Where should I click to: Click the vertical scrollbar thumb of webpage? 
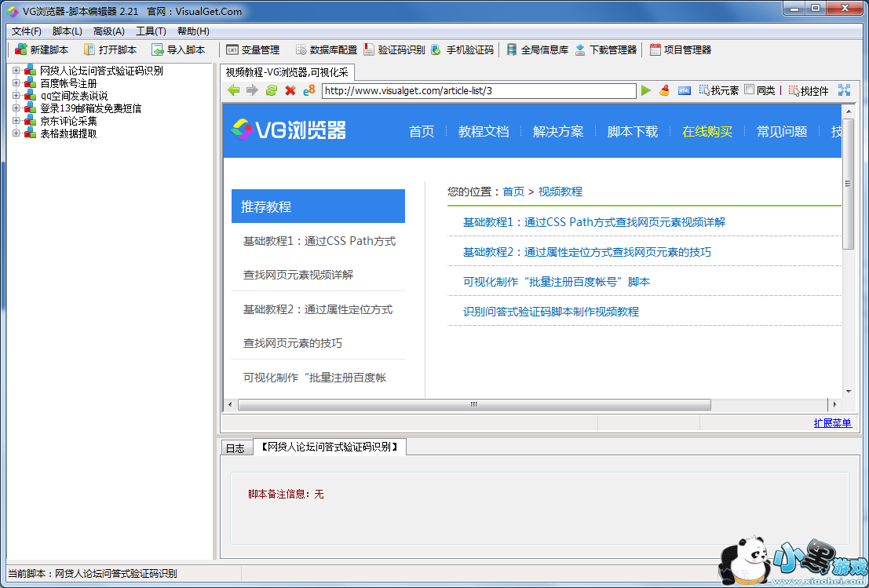[x=848, y=184]
